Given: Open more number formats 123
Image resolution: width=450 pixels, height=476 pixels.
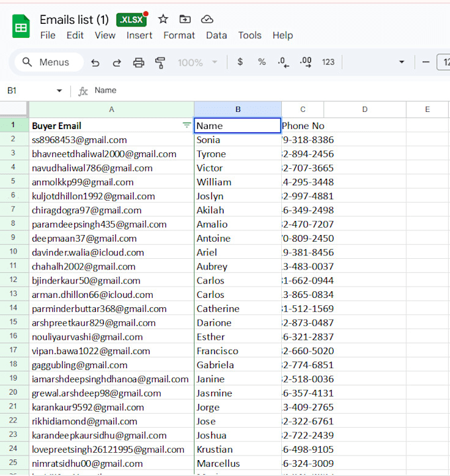Looking at the screenshot, I should 328,62.
